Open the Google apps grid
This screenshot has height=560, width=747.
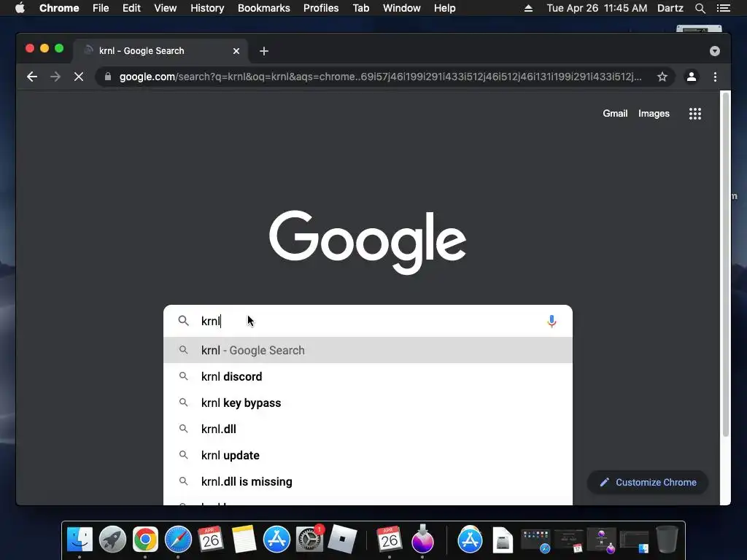click(x=695, y=113)
